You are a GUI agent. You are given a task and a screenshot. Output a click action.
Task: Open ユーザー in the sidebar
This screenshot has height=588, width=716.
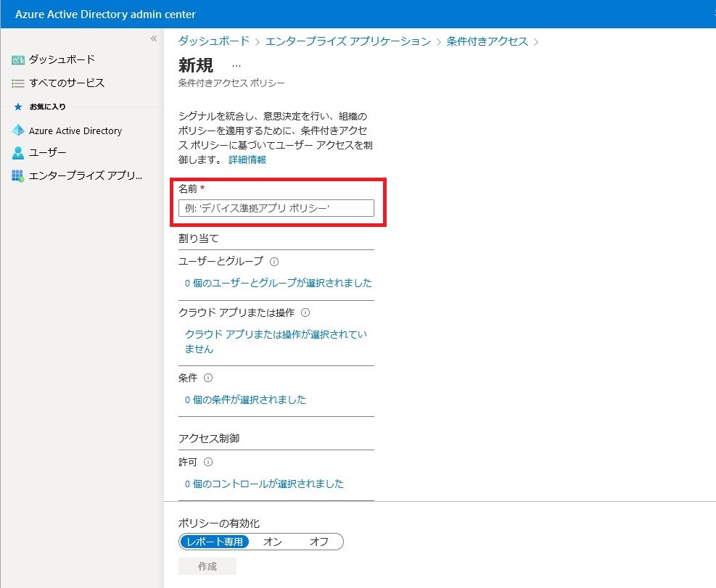point(47,152)
